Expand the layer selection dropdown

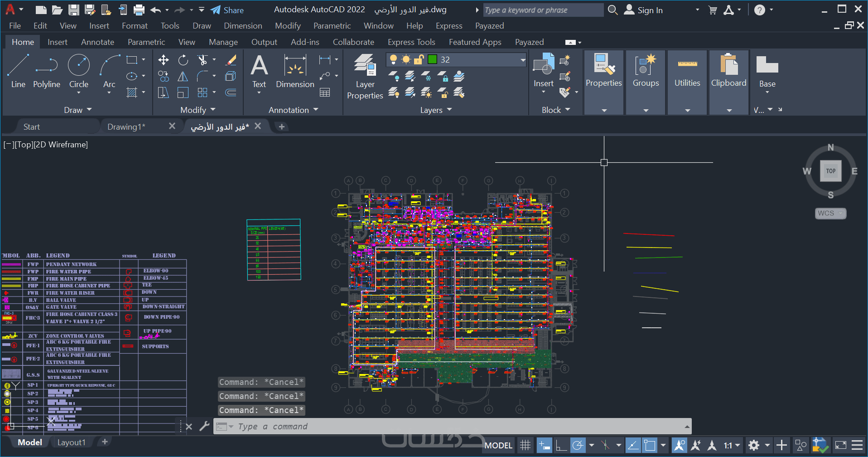pos(522,60)
